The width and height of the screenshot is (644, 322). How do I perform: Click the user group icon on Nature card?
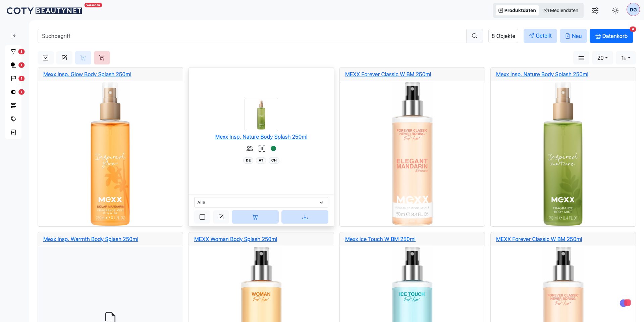coord(250,148)
